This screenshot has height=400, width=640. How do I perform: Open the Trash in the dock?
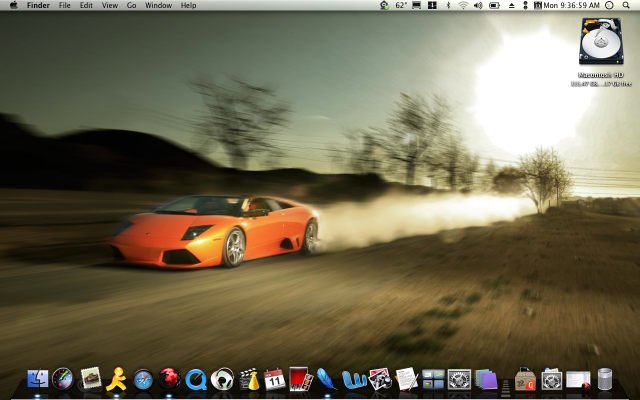604,379
